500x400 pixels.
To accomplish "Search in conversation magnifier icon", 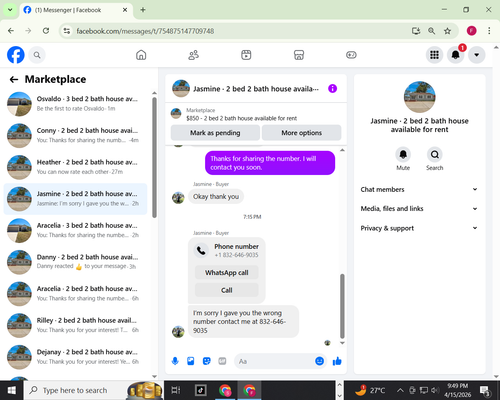I will (x=435, y=154).
